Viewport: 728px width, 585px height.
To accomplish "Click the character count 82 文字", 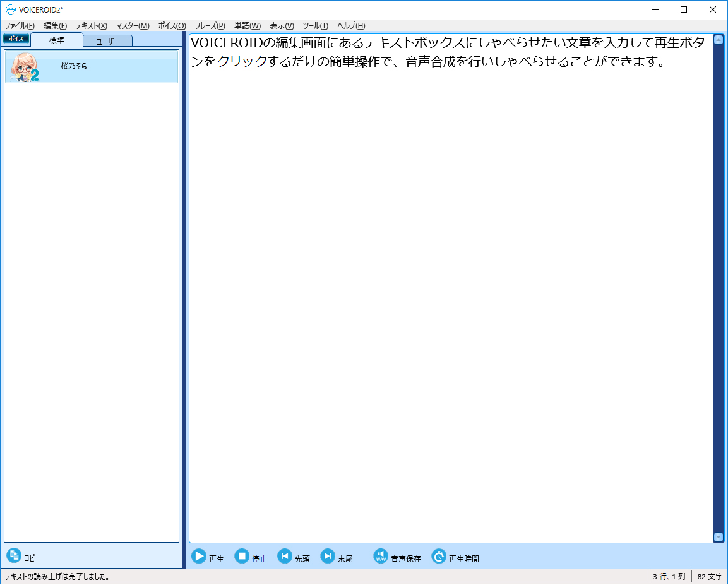I will point(710,577).
